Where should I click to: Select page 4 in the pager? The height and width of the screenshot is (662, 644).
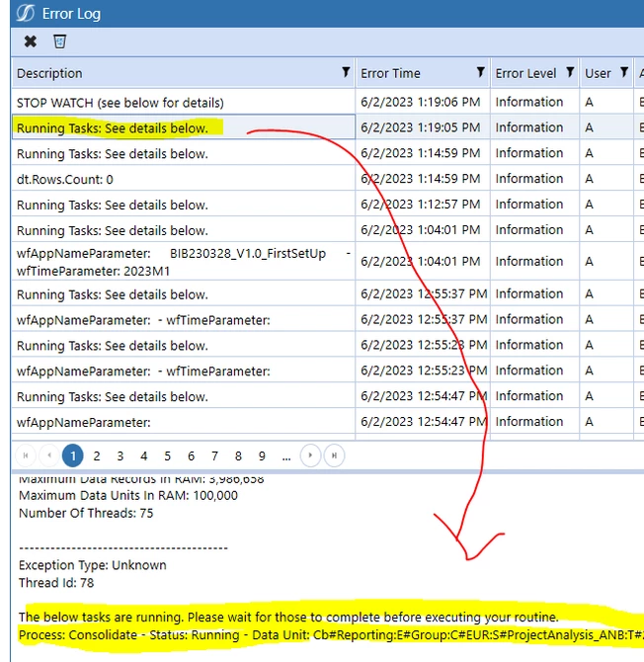pyautogui.click(x=144, y=455)
